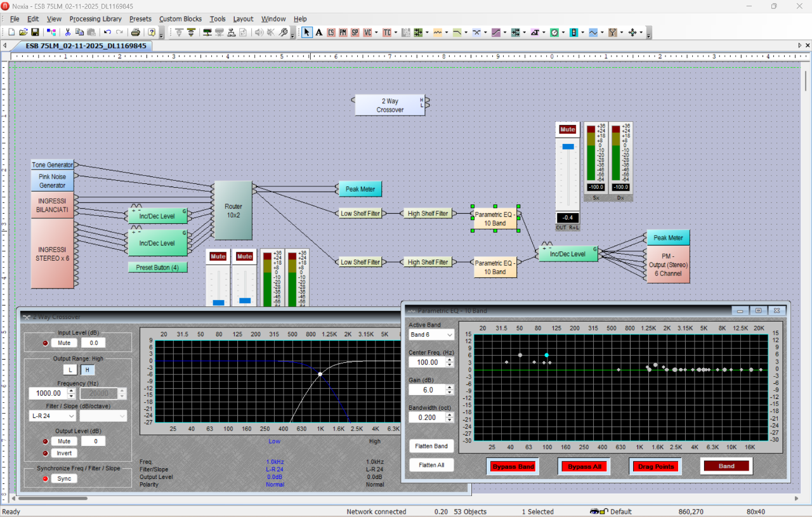This screenshot has height=517, width=812.
Task: Click the OUT R+L fader handle
Action: click(568, 147)
